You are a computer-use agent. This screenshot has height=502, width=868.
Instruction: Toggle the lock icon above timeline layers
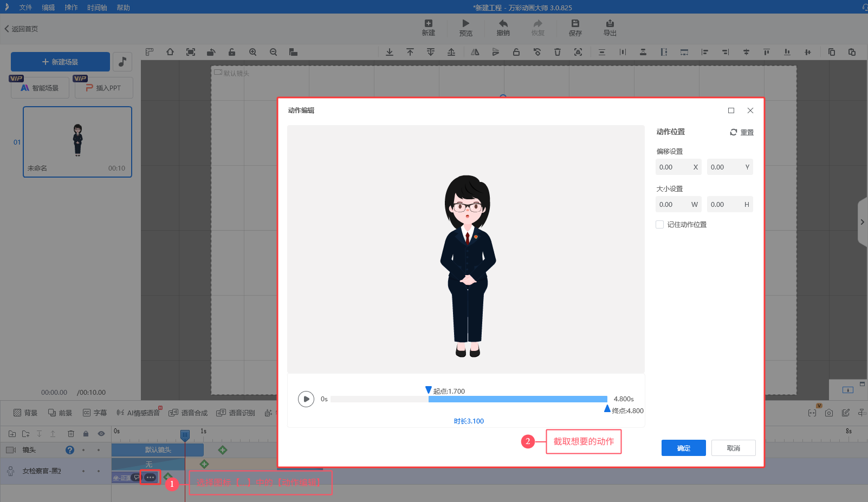pyautogui.click(x=86, y=434)
